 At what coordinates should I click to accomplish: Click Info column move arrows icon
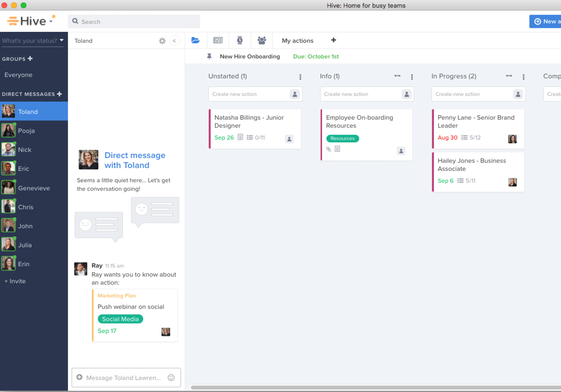[x=397, y=76]
